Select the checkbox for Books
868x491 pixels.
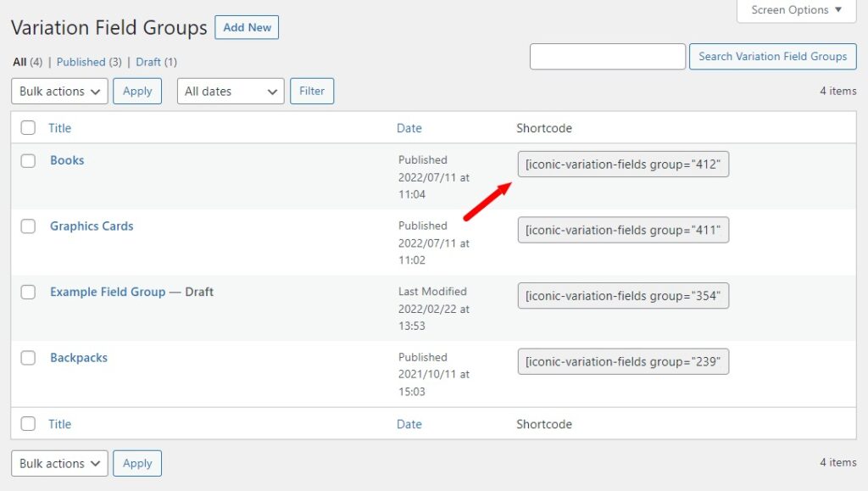click(27, 160)
